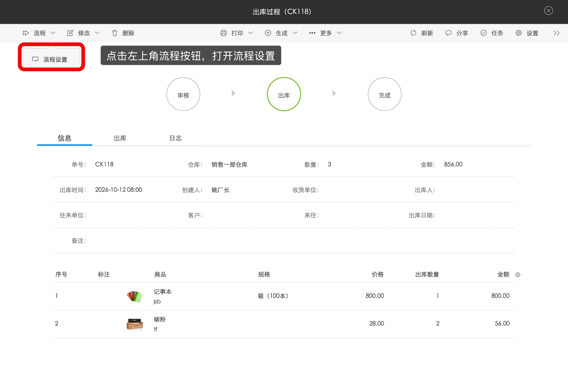Click the 任务 button label
Viewport: 568px width, 392px height.
coord(497,33)
